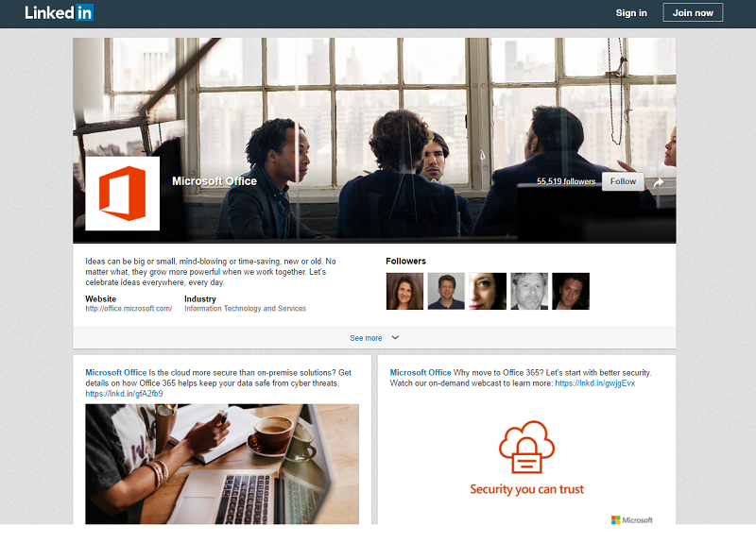
Task: Click the Microsoft logo in post corner
Action: click(631, 520)
